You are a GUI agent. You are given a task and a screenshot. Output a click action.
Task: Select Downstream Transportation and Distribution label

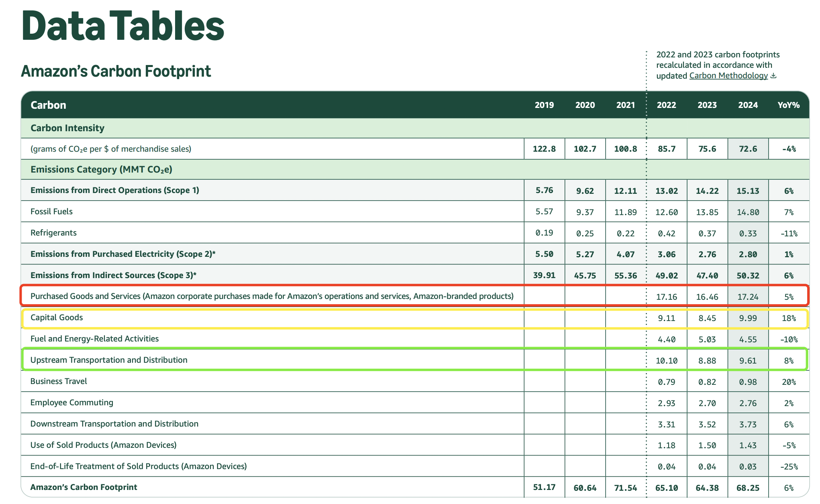(114, 424)
